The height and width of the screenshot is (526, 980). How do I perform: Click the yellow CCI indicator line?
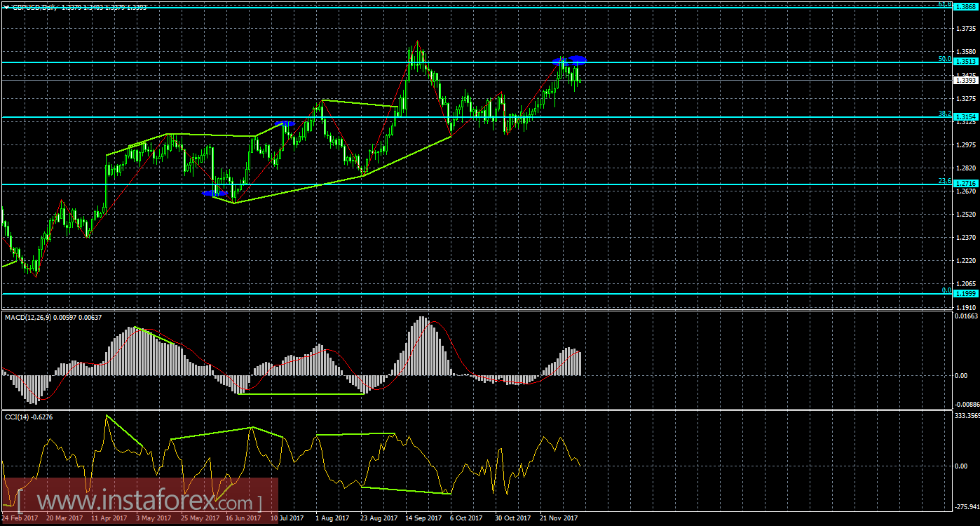tap(280, 456)
